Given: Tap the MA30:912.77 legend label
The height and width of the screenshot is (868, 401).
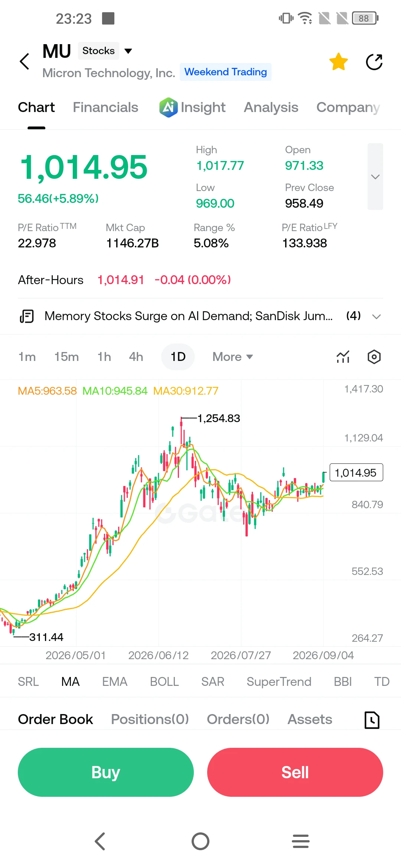Looking at the screenshot, I should coord(186,391).
